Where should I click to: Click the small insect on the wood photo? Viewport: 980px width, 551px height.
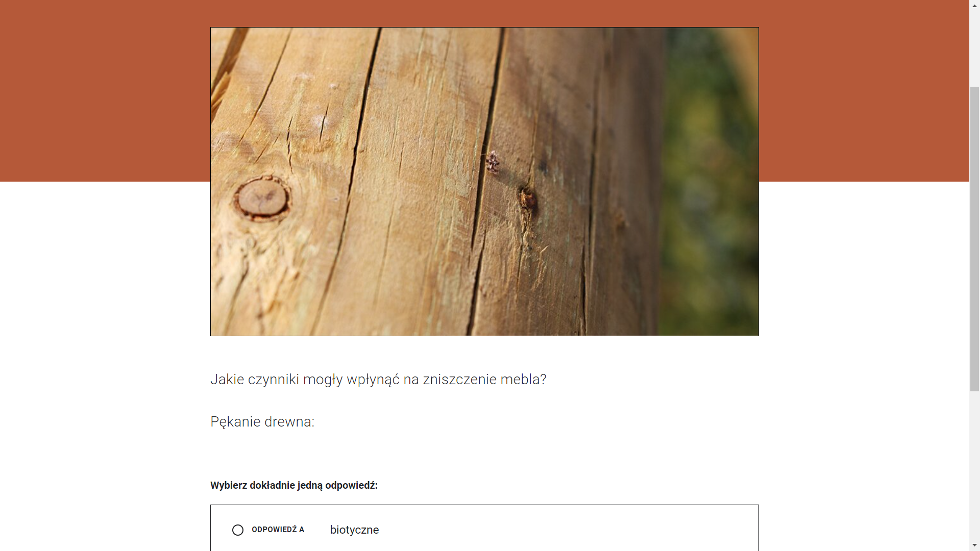[493, 162]
